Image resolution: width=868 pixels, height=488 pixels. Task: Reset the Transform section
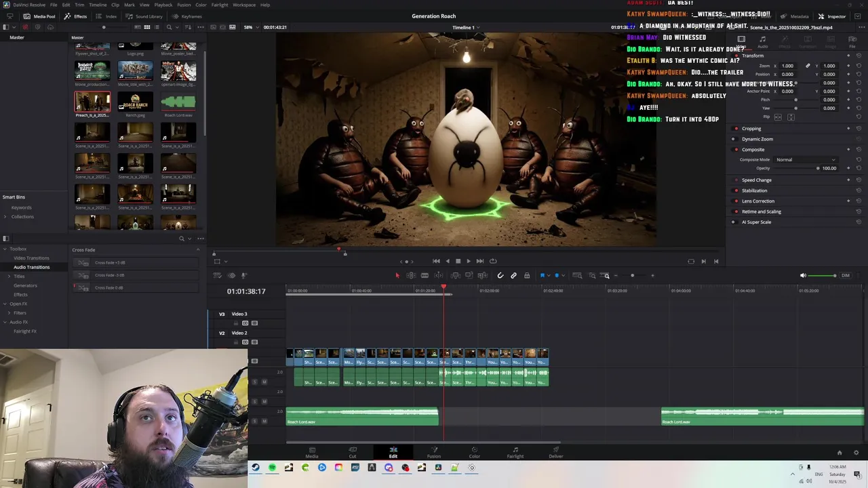pos(859,56)
